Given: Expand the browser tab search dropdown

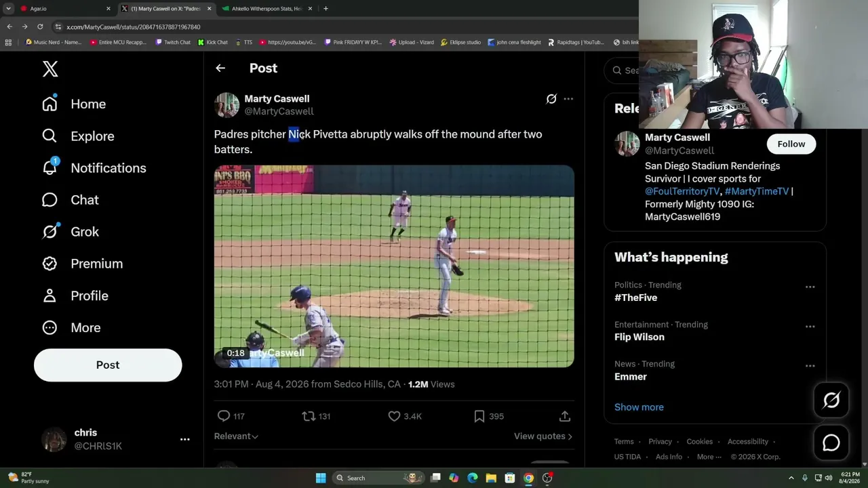Looking at the screenshot, I should 8,9.
